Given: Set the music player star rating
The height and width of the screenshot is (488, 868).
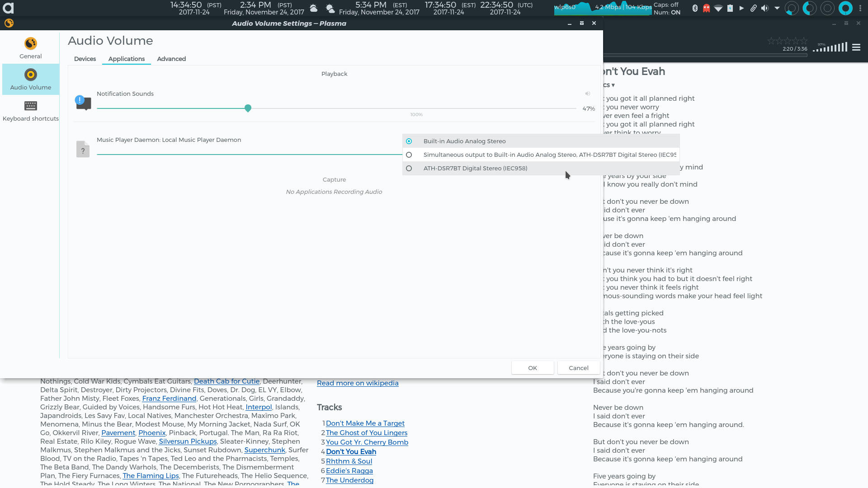Looking at the screenshot, I should click(787, 41).
